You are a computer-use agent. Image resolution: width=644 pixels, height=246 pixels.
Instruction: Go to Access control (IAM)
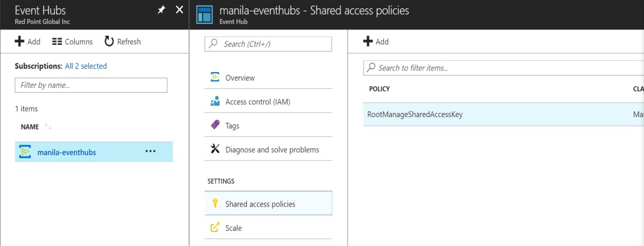257,102
